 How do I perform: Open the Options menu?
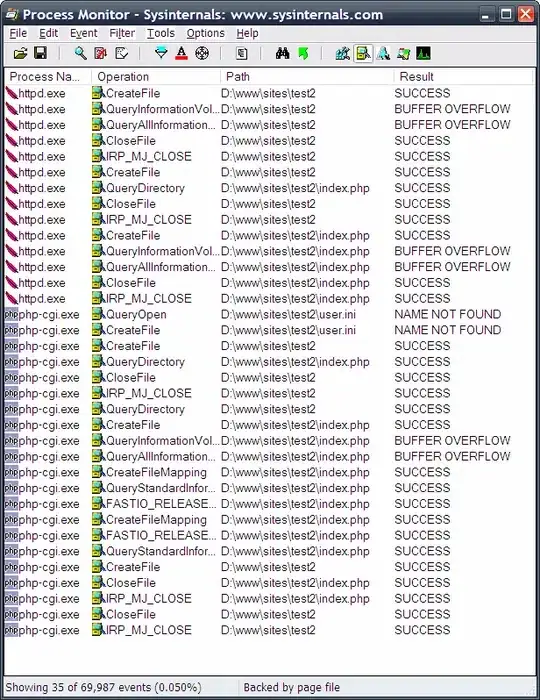click(x=205, y=33)
